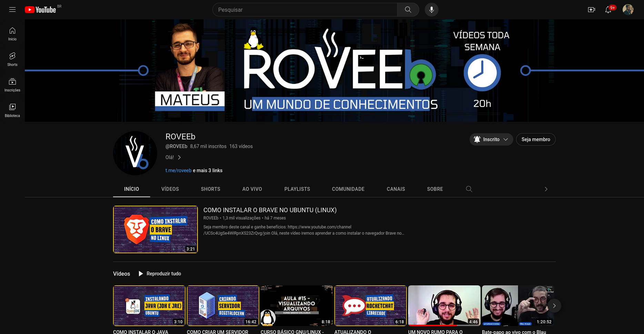This screenshot has width=644, height=334.
Task: Click video title COMO CRIAR UM SERVIDOR
Action: pyautogui.click(x=218, y=332)
